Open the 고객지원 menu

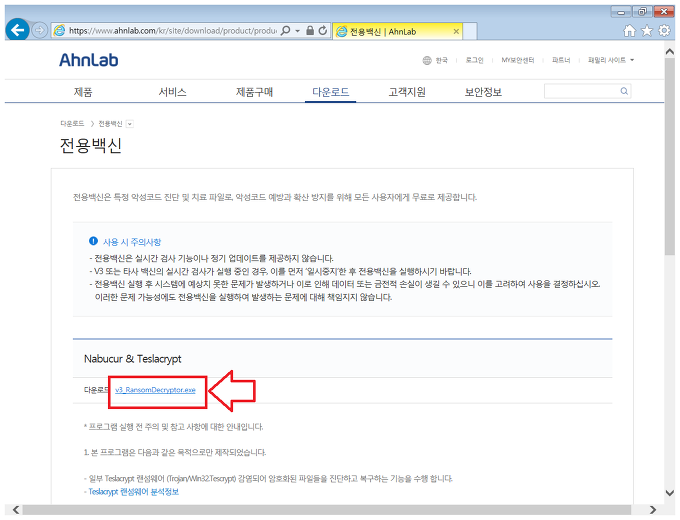[407, 92]
